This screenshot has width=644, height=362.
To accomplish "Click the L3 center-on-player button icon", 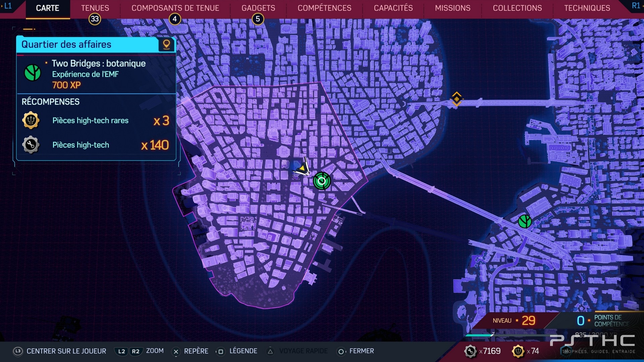I will pos(18,351).
